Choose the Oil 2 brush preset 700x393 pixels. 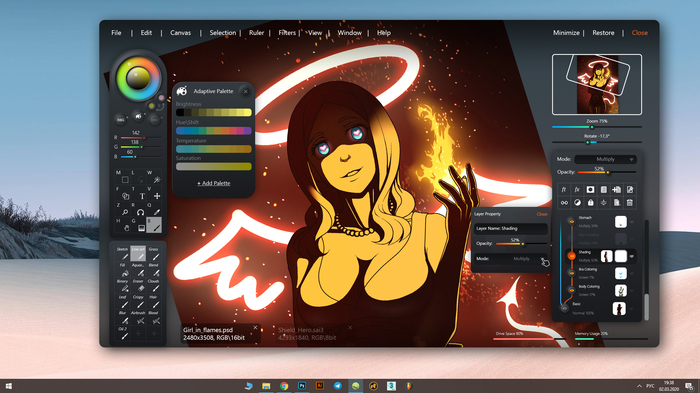(x=123, y=334)
